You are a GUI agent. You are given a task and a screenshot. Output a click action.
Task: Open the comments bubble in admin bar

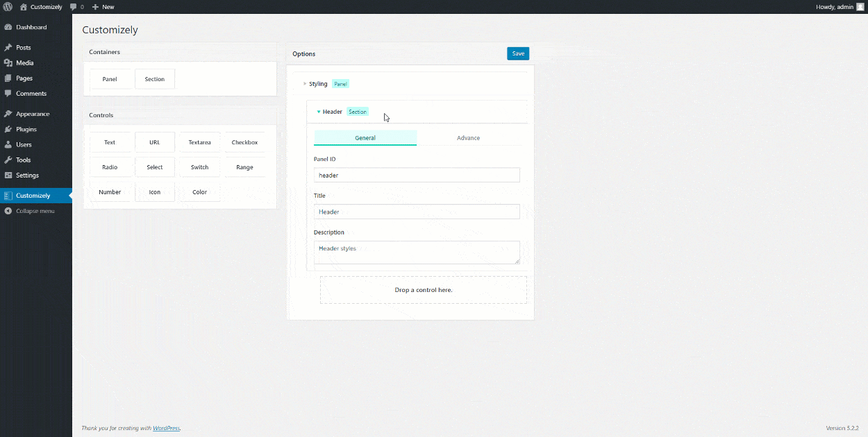click(x=74, y=7)
